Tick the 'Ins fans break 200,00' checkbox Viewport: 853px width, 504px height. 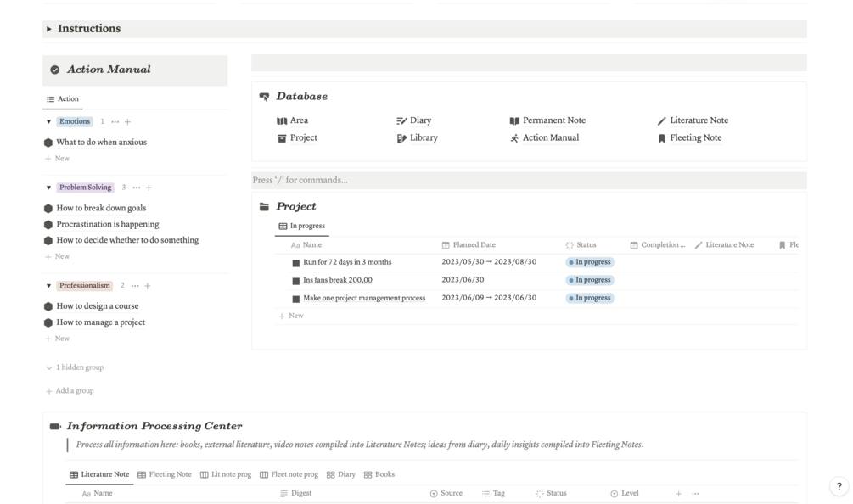tap(295, 281)
